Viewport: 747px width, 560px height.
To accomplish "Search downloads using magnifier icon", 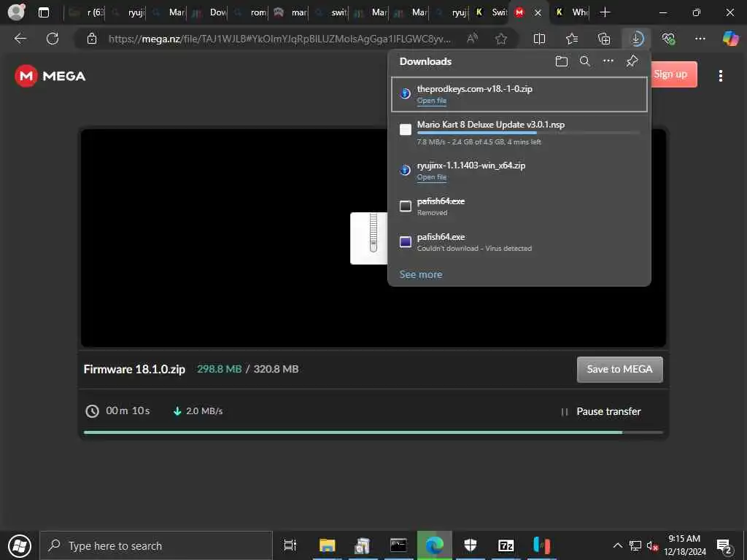I will click(x=584, y=61).
